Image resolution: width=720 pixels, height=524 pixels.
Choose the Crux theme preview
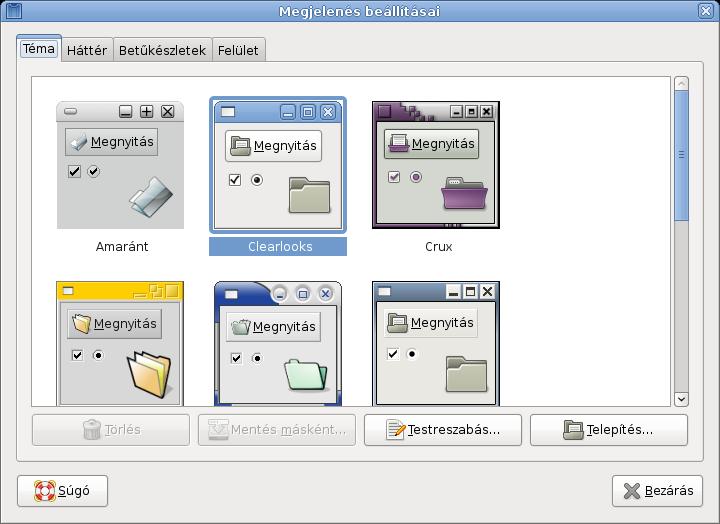(436, 165)
